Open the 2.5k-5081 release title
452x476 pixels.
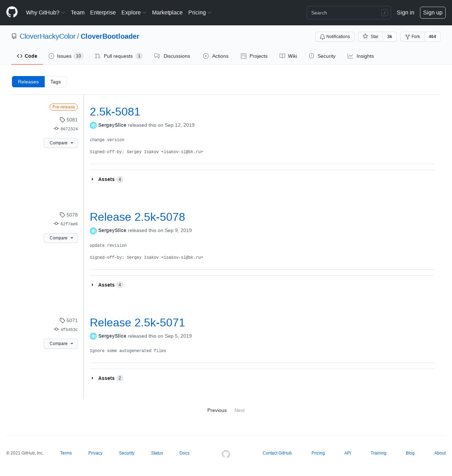coord(115,112)
